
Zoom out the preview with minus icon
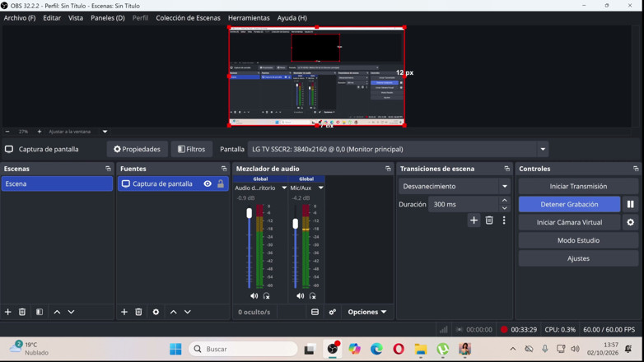tap(7, 132)
